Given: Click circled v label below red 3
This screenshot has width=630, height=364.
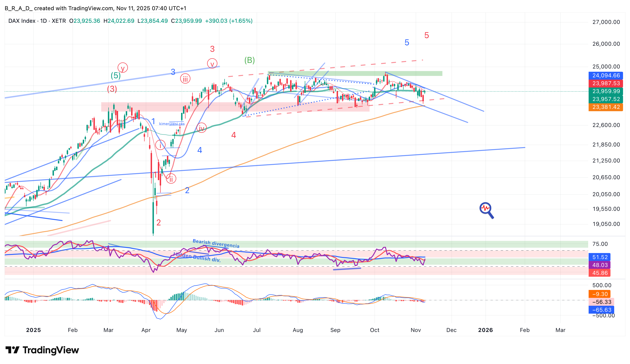Looking at the screenshot, I should coord(212,64).
